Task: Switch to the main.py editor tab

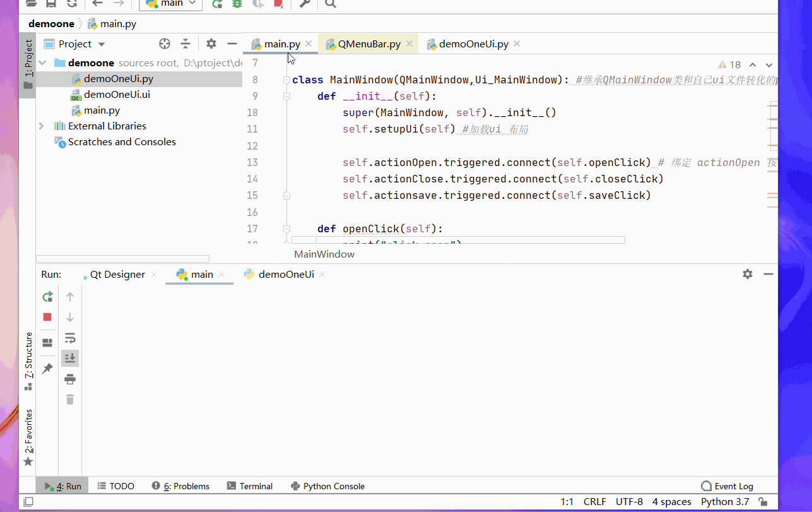Action: point(281,44)
